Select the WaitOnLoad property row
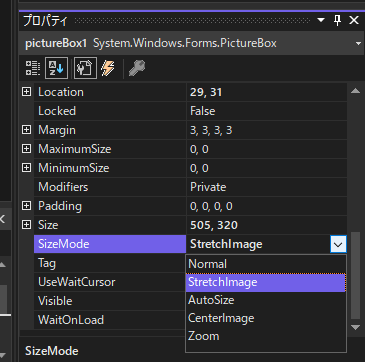This screenshot has width=365, height=362. click(x=110, y=320)
